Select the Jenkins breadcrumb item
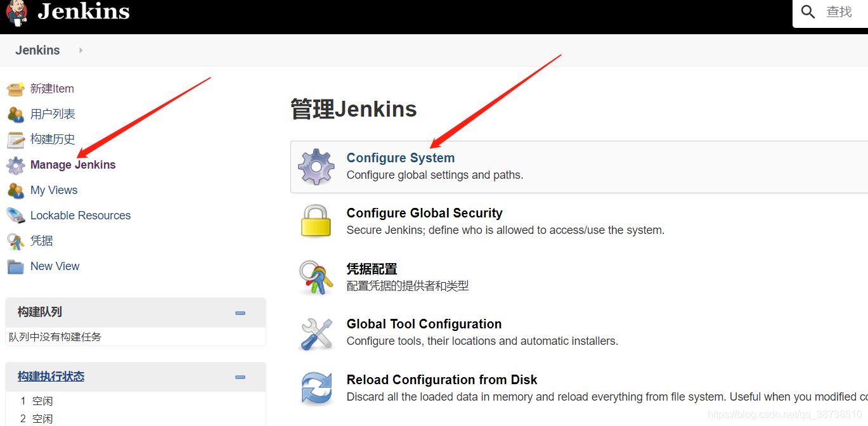The width and height of the screenshot is (868, 426). click(37, 50)
